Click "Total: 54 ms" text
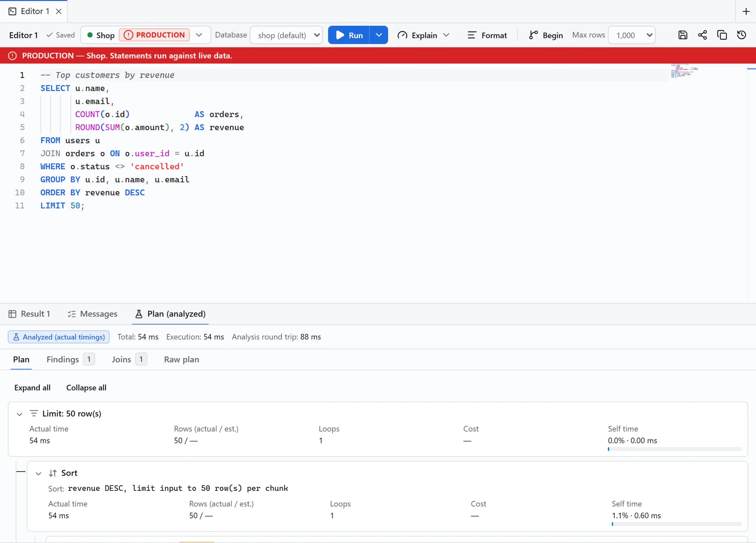 138,337
